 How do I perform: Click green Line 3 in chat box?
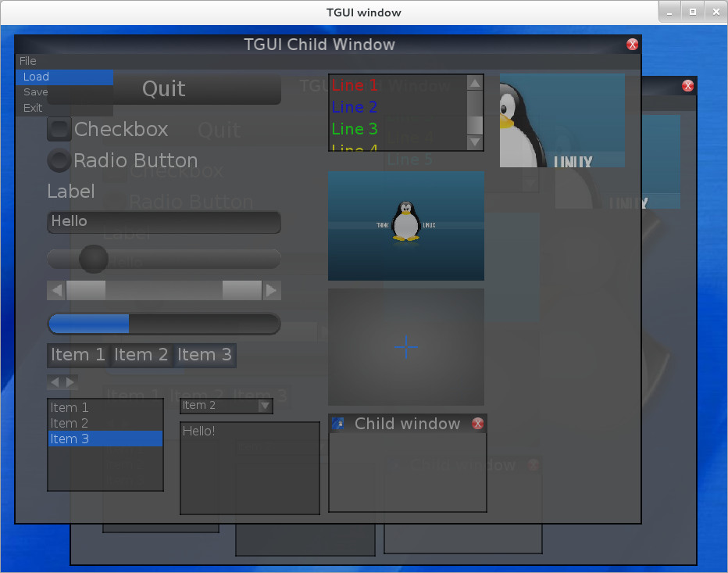(x=355, y=129)
